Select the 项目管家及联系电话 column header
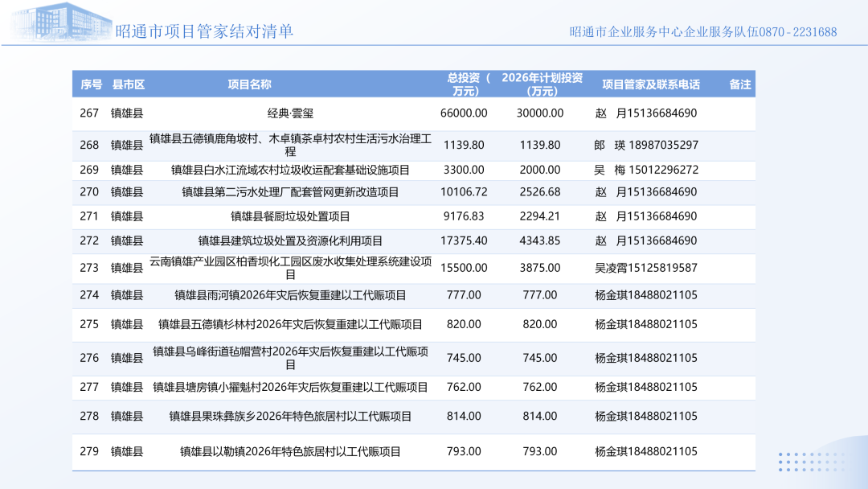Viewport: 868px width, 489px height. (x=651, y=84)
